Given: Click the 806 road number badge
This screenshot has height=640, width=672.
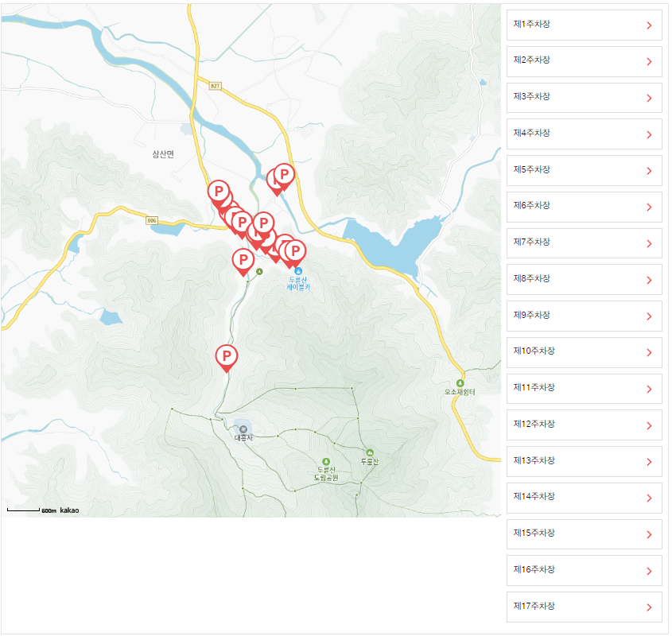Looking at the screenshot, I should click(x=152, y=220).
